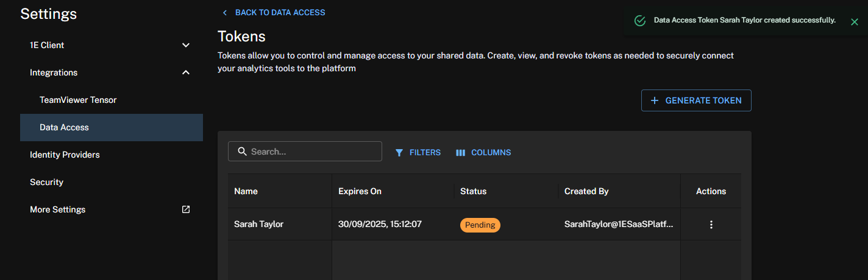Click the Status column header

click(473, 191)
